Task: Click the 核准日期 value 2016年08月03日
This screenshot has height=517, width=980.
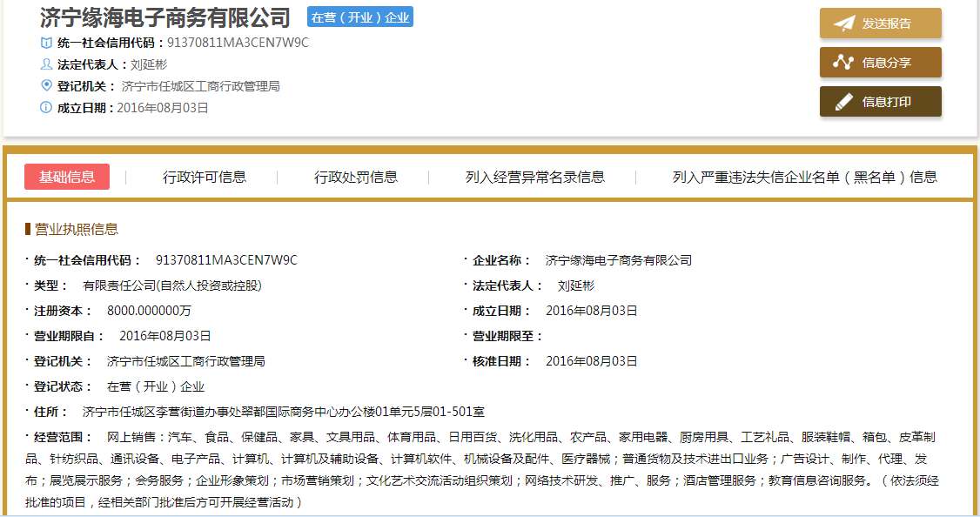Action: (592, 361)
